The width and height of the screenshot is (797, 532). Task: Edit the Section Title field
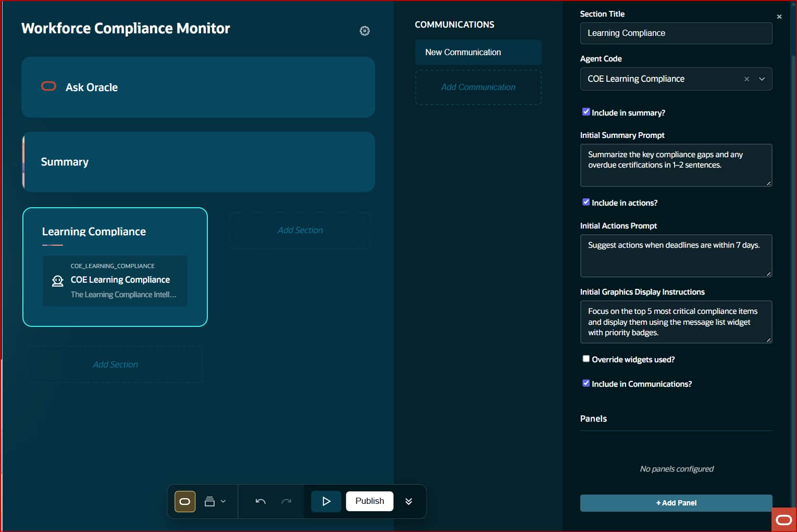[x=676, y=33]
